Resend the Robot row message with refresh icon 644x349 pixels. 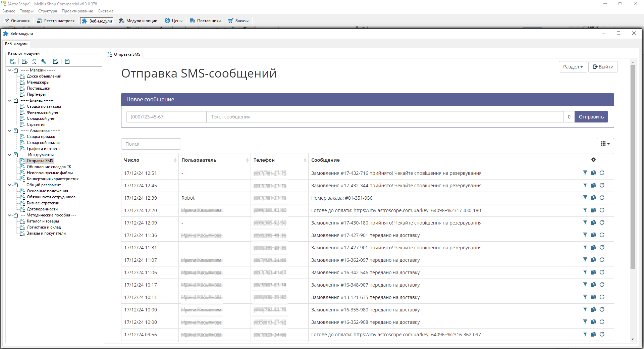pos(602,198)
